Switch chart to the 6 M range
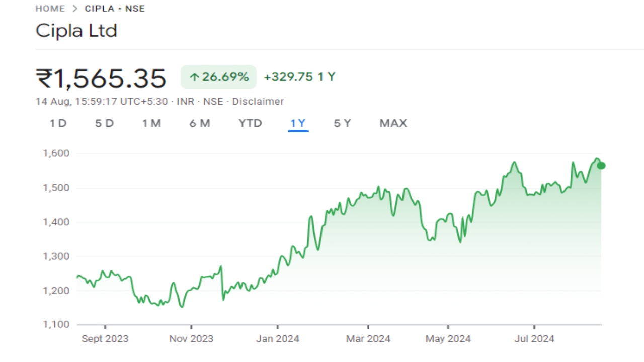 point(200,123)
